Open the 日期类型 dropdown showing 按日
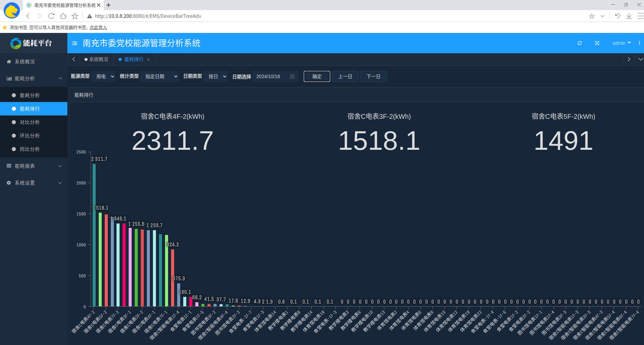Image resolution: width=644 pixels, height=345 pixels. (x=216, y=76)
